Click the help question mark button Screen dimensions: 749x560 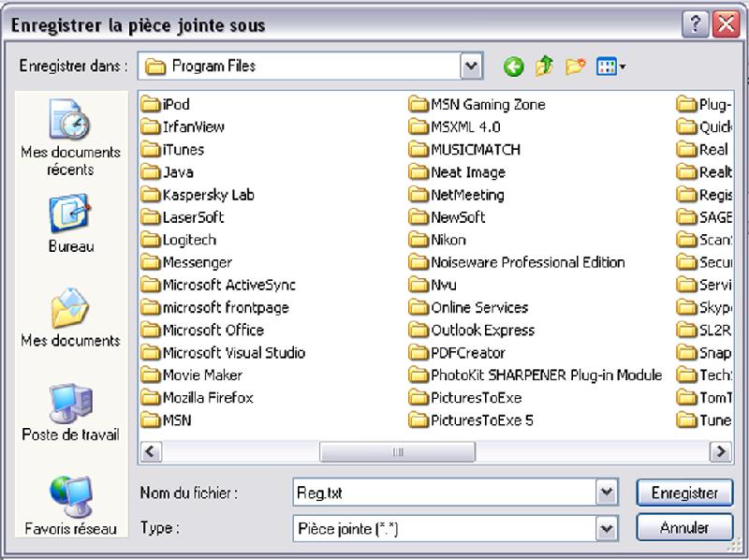coord(695,23)
